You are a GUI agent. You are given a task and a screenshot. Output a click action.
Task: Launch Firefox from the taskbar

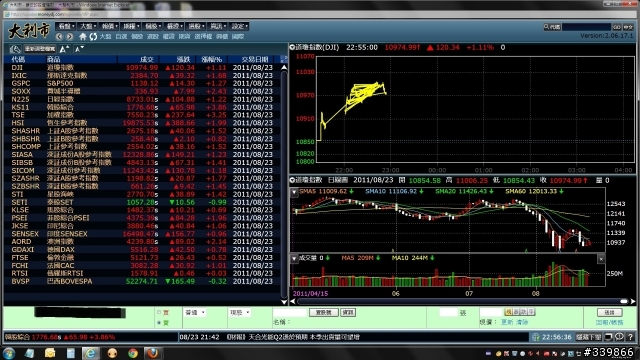[153, 353]
